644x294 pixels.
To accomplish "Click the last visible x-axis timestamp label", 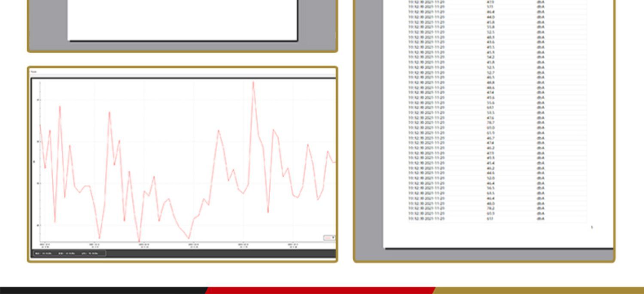I will pyautogui.click(x=293, y=246).
